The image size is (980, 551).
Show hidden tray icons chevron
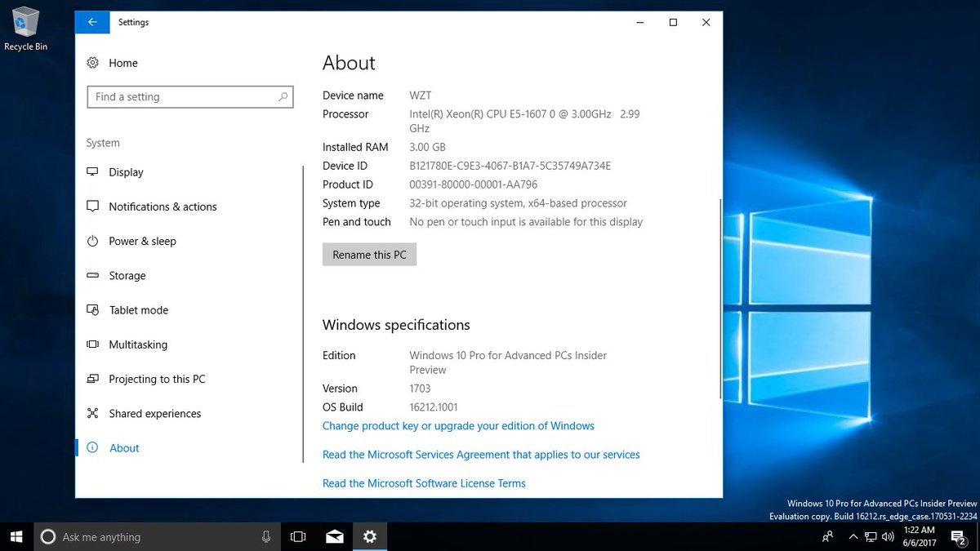click(x=853, y=536)
